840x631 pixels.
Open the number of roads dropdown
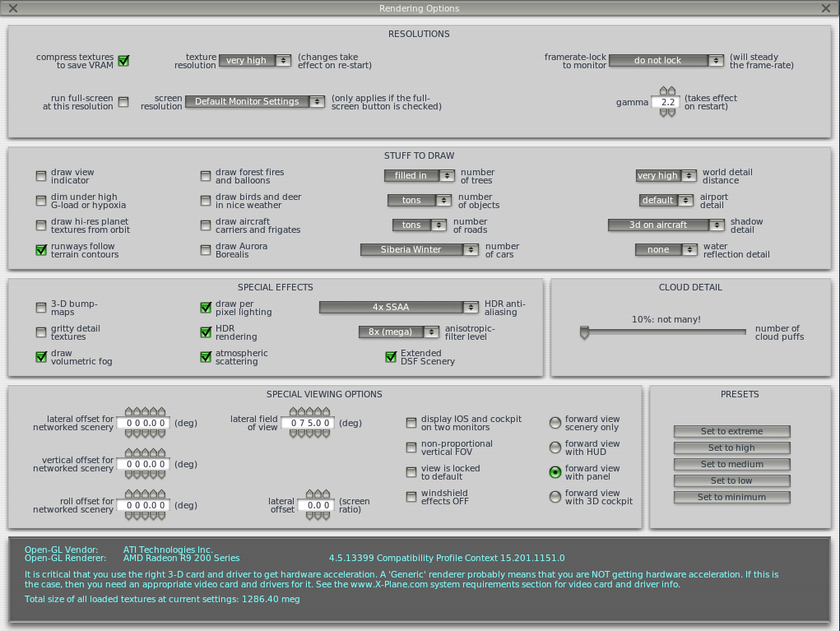pyautogui.click(x=420, y=225)
